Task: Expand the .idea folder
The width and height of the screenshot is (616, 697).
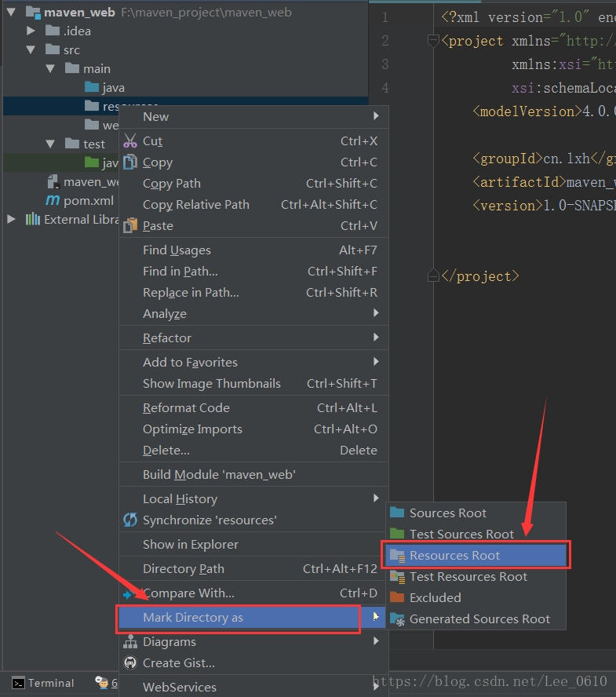Action: click(31, 31)
